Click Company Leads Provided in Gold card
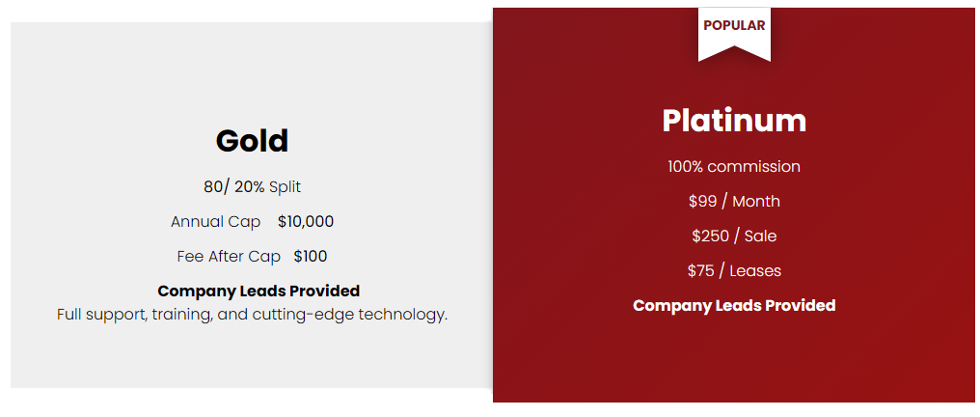The height and width of the screenshot is (417, 980). tap(259, 291)
